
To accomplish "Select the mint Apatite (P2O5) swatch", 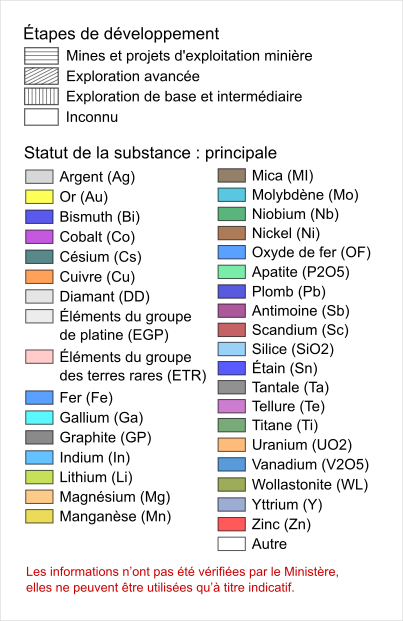I will (x=232, y=272).
